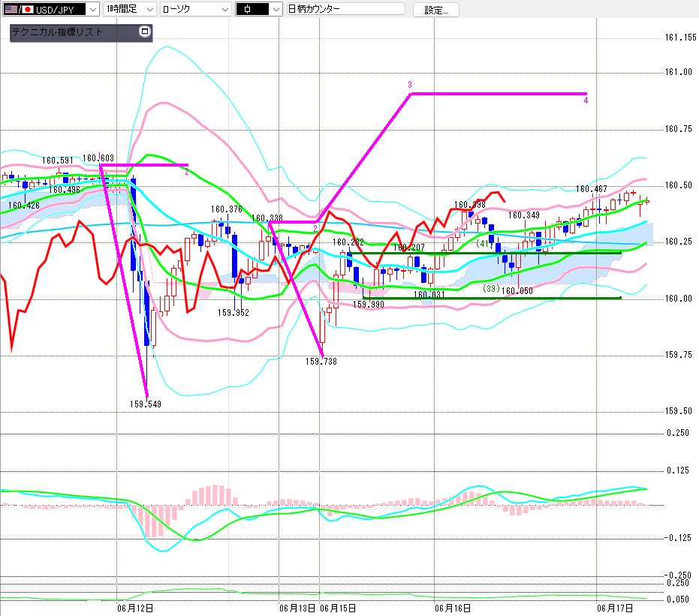
Task: Click the magenta wave point 3 marker
Action: [410, 85]
